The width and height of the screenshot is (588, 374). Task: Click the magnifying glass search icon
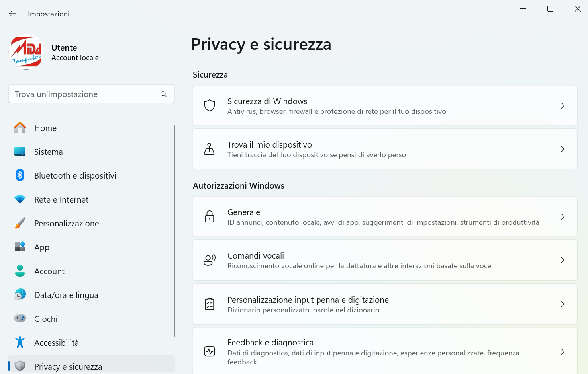(164, 94)
